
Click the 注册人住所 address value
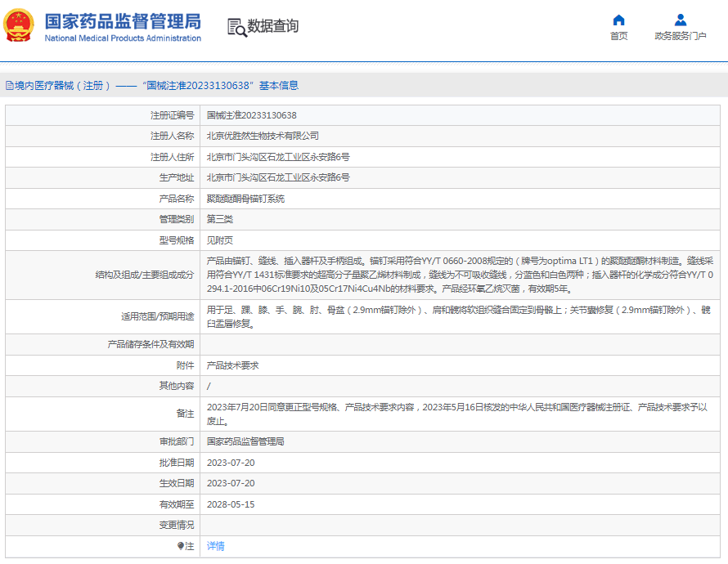pyautogui.click(x=278, y=157)
